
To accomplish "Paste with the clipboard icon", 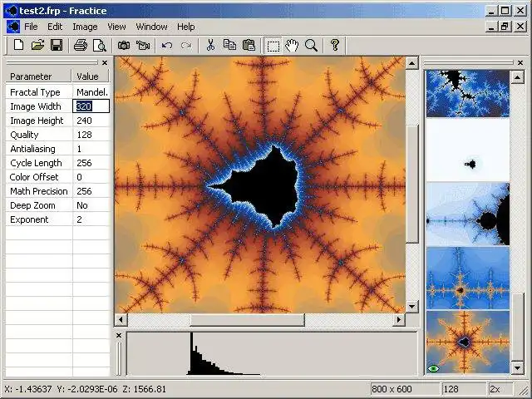I will coord(249,45).
